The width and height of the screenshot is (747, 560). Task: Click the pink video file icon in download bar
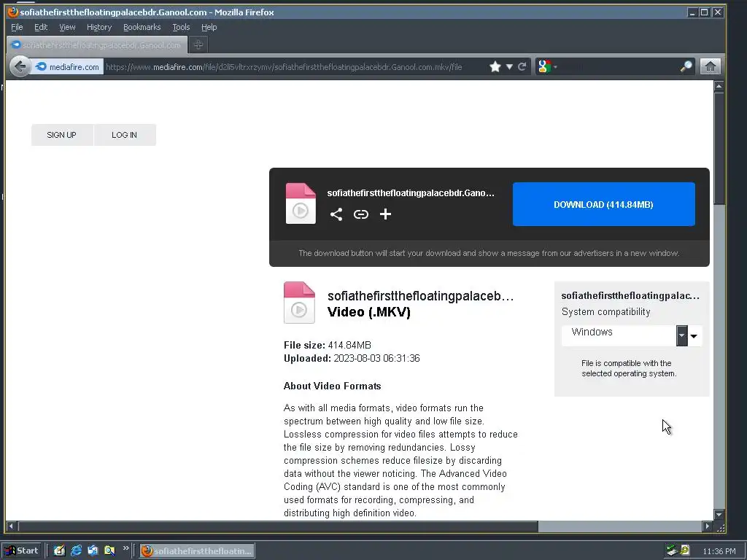click(301, 203)
